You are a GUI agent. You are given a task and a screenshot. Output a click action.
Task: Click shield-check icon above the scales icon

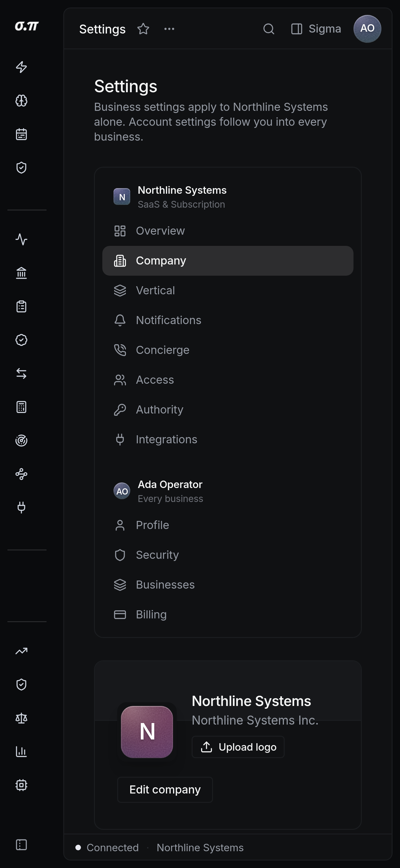(x=21, y=685)
